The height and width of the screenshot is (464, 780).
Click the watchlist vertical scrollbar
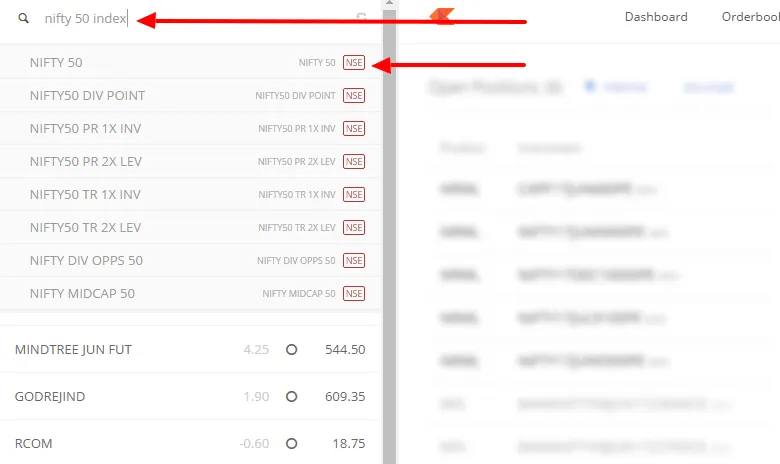point(390,232)
